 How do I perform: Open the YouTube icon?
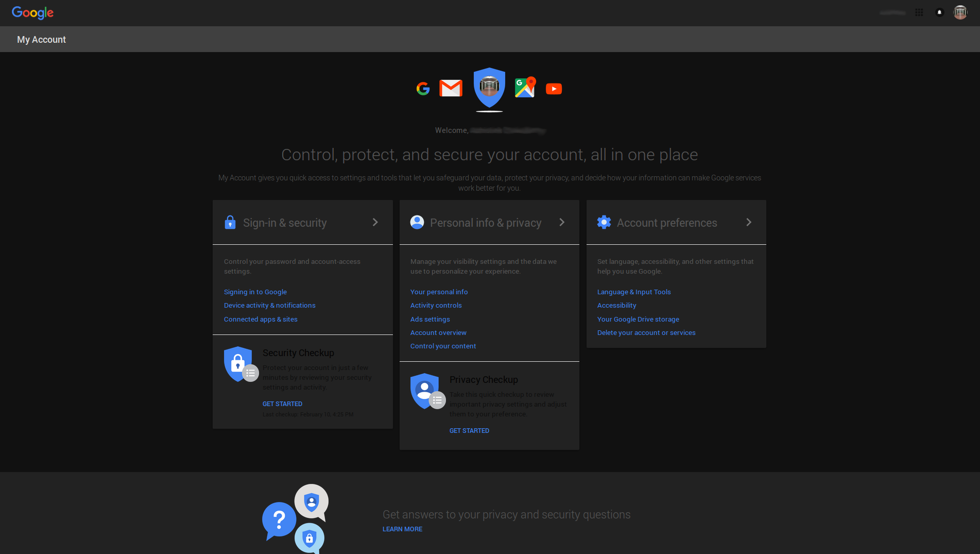(554, 89)
